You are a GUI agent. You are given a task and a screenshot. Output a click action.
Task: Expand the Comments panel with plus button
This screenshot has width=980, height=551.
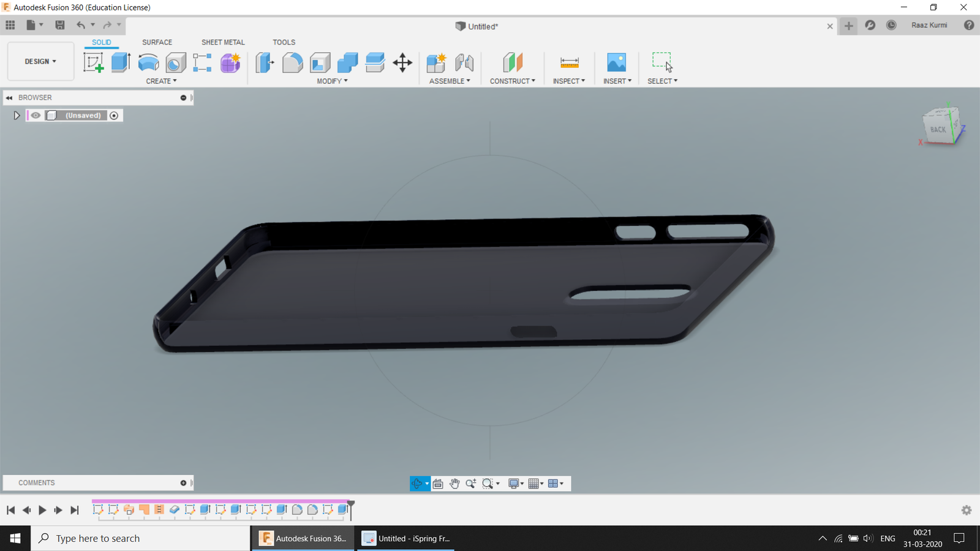point(183,483)
